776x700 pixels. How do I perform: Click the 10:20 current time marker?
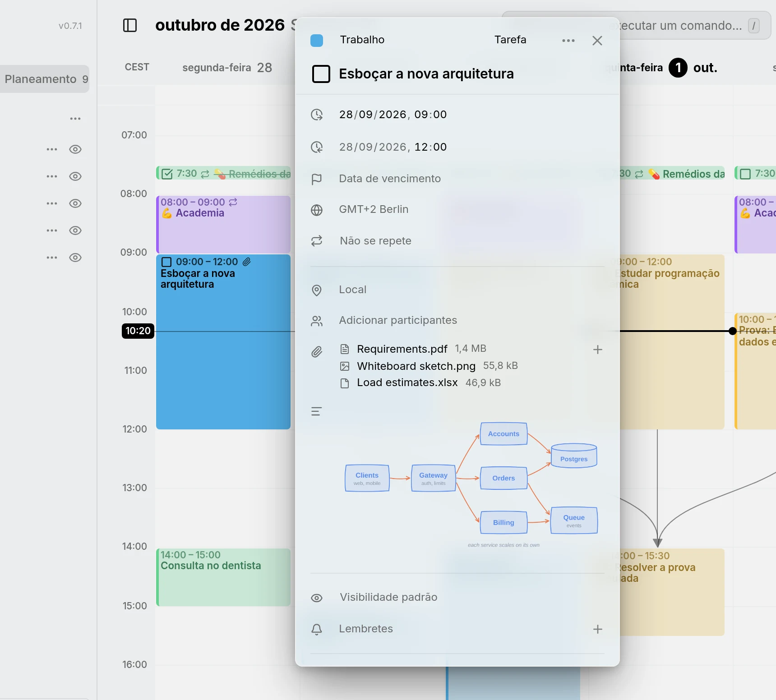pyautogui.click(x=138, y=331)
